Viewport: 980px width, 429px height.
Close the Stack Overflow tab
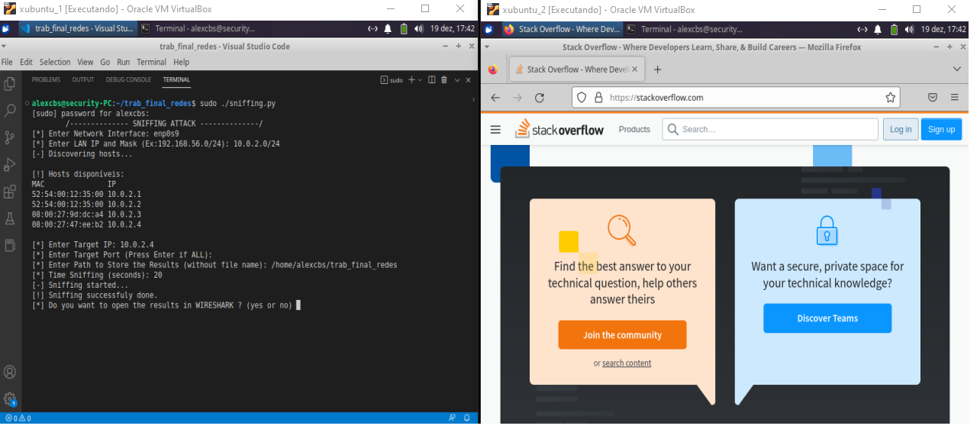pyautogui.click(x=635, y=69)
